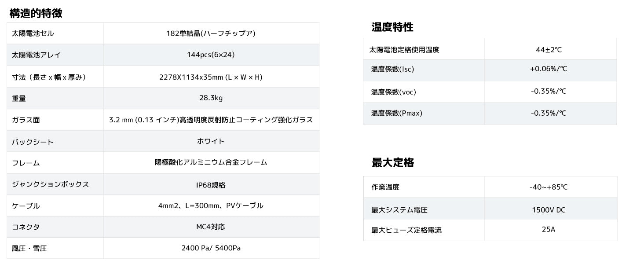Select the IP68規格 junction box value
The image size is (644, 264).
coord(211,185)
